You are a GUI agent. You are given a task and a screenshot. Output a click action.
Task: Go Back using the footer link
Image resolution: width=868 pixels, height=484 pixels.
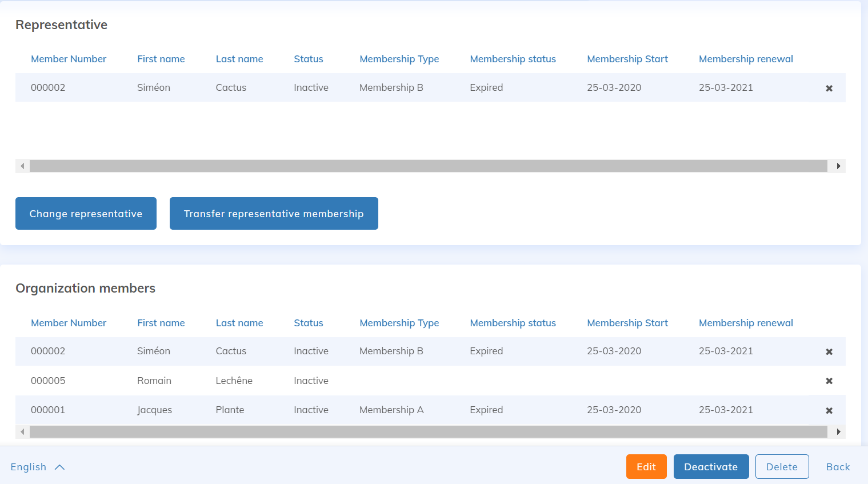click(838, 467)
